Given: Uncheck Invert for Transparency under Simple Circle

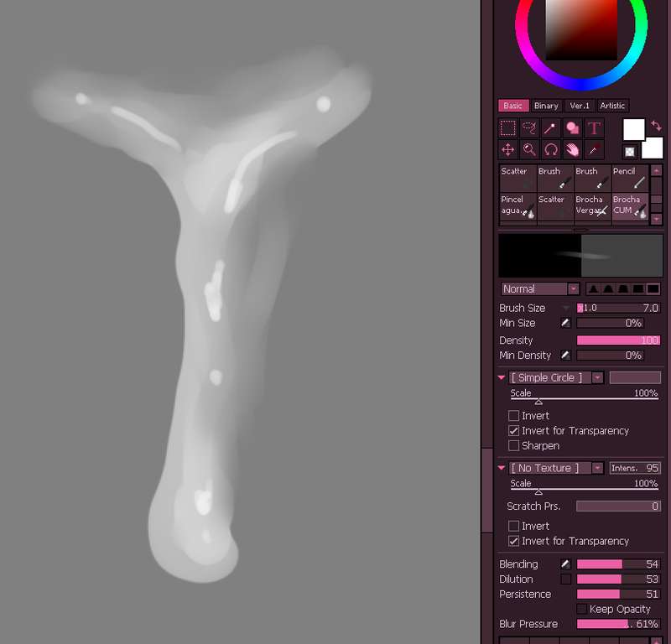Looking at the screenshot, I should pyautogui.click(x=513, y=431).
